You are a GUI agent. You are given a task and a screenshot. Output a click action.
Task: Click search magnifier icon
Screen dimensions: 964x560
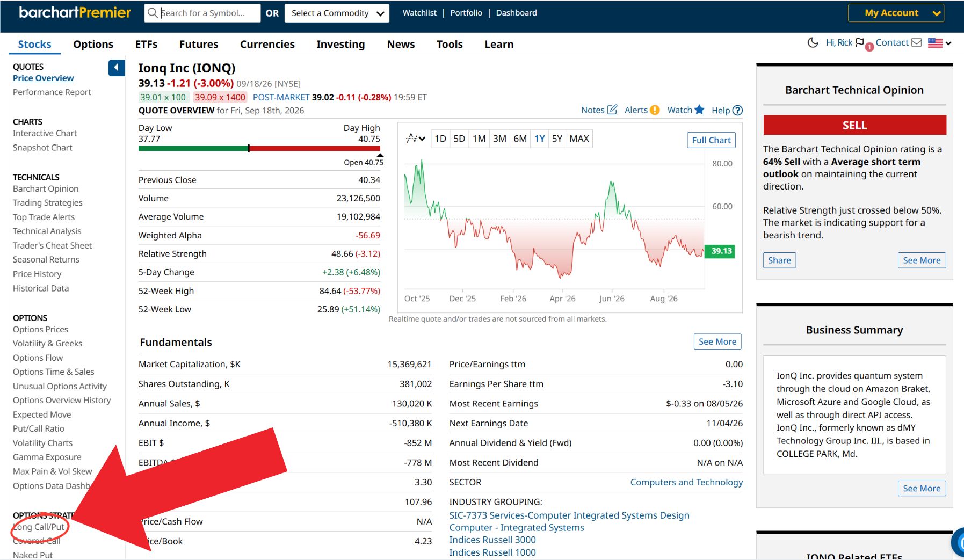153,13
